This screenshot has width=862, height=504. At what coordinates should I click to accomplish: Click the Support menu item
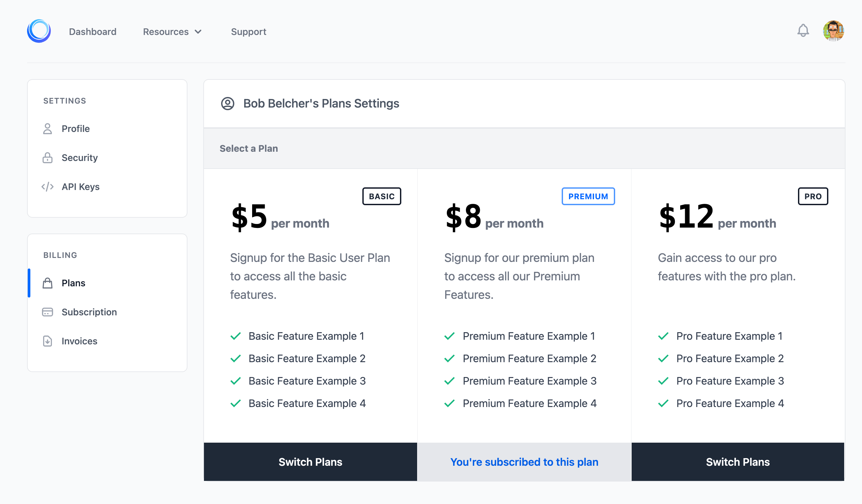tap(249, 32)
